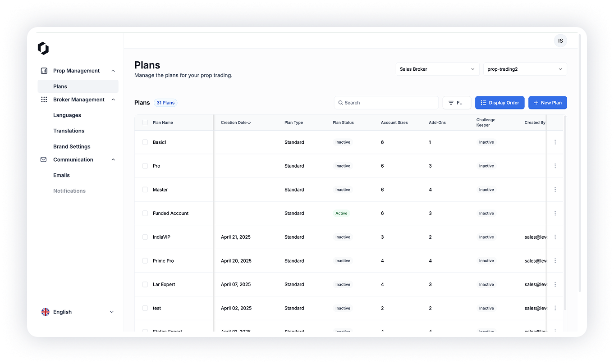Screen dimensions: 614x364
Task: Click the company logo icon in sidebar
Action: [x=43, y=48]
